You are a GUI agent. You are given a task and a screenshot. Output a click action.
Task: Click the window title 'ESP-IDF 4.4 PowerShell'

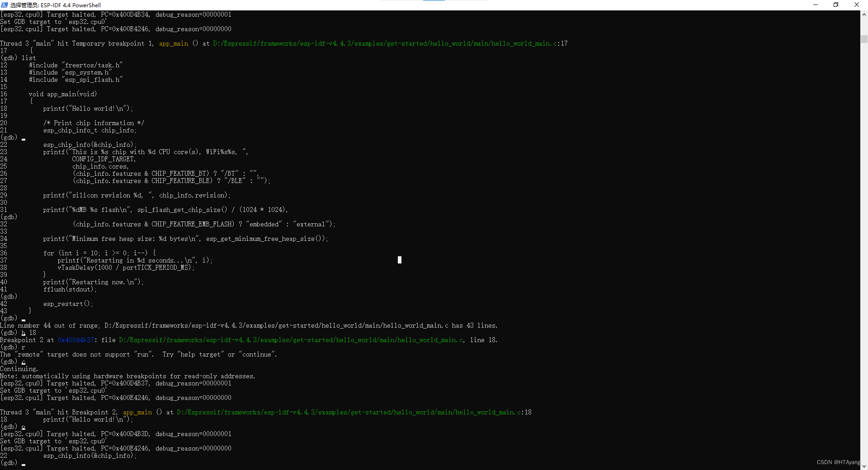[x=71, y=5]
